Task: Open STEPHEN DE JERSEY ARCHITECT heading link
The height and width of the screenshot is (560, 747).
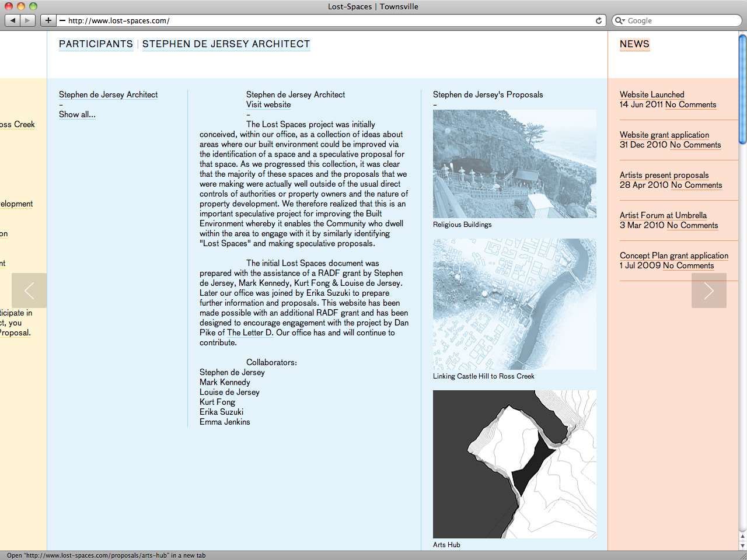Action: coord(226,44)
